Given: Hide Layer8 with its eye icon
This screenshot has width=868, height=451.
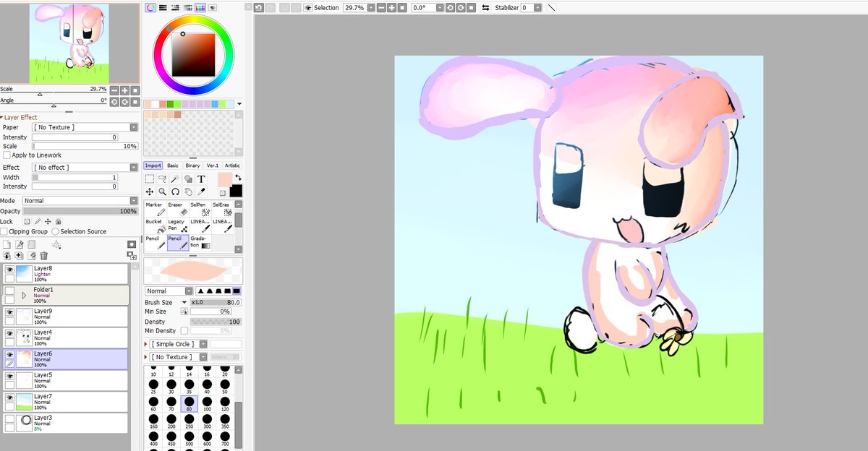Looking at the screenshot, I should pos(9,270).
